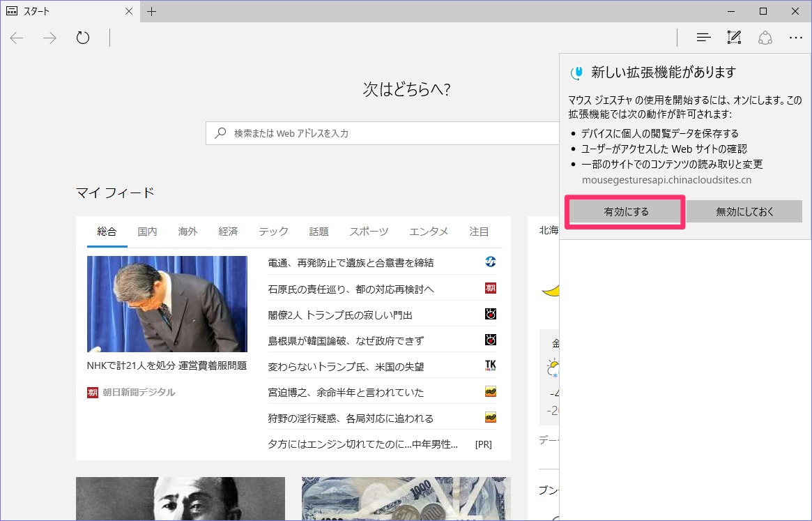
Task: Switch to the 経済 feed tab
Action: pyautogui.click(x=228, y=232)
